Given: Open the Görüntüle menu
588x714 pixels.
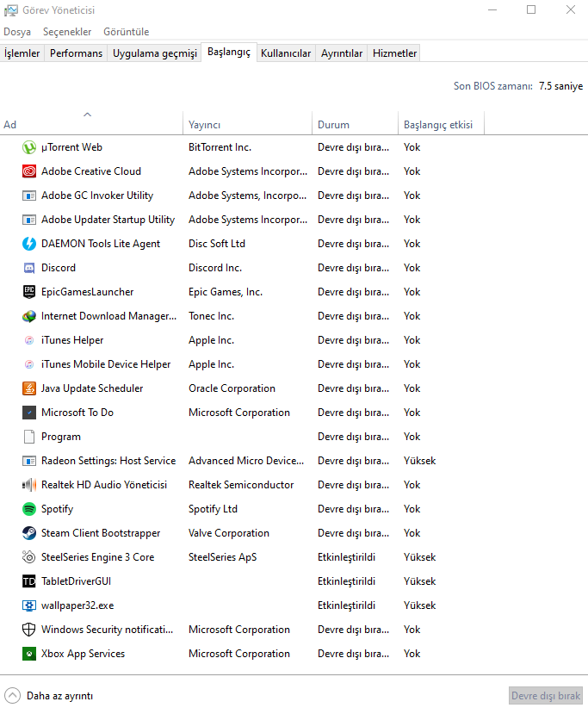Looking at the screenshot, I should point(126,32).
